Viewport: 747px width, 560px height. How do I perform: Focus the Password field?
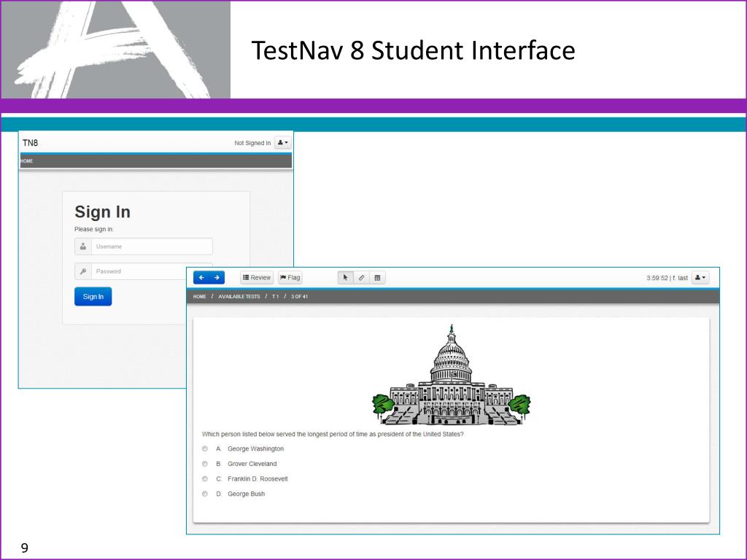pos(152,271)
